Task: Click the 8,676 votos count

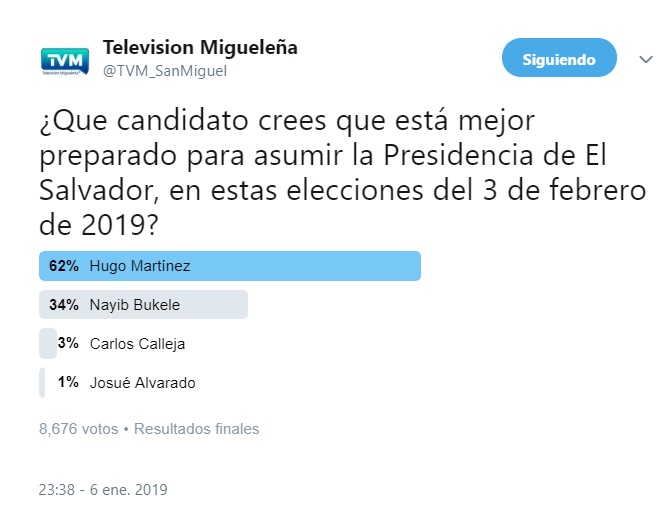Action: pyautogui.click(x=79, y=429)
